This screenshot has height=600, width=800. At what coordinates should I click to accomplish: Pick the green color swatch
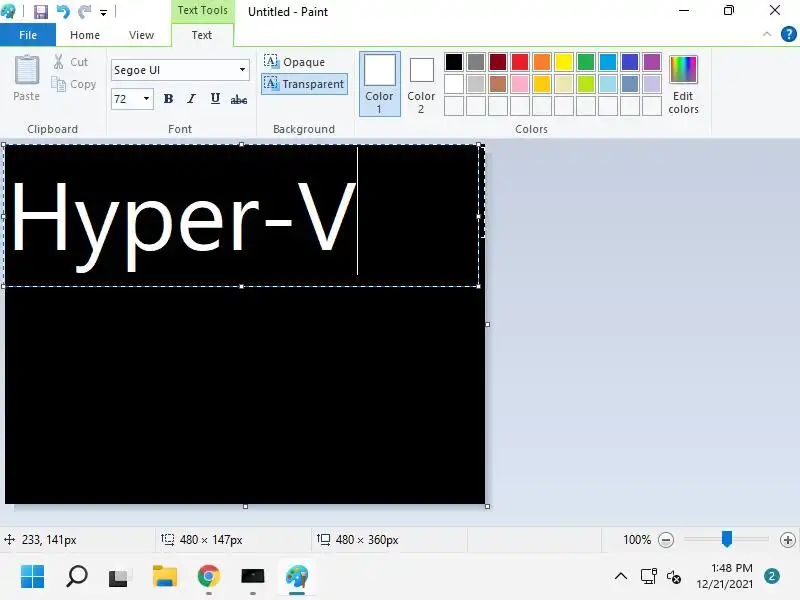[586, 62]
